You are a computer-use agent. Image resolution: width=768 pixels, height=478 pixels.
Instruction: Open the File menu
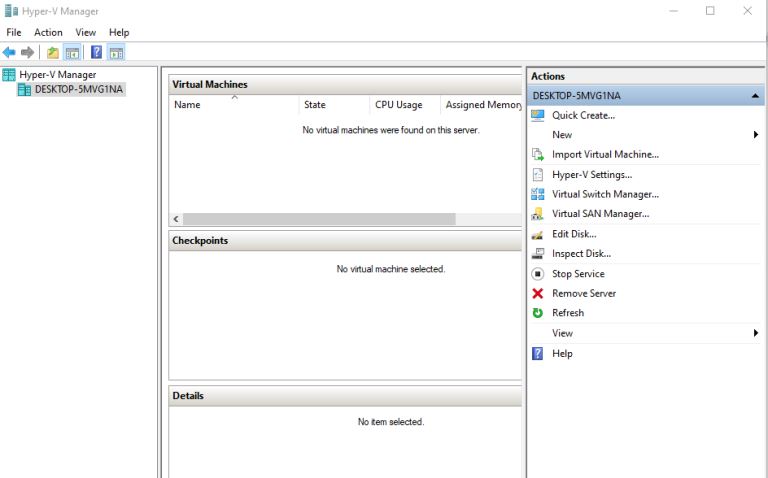point(14,32)
